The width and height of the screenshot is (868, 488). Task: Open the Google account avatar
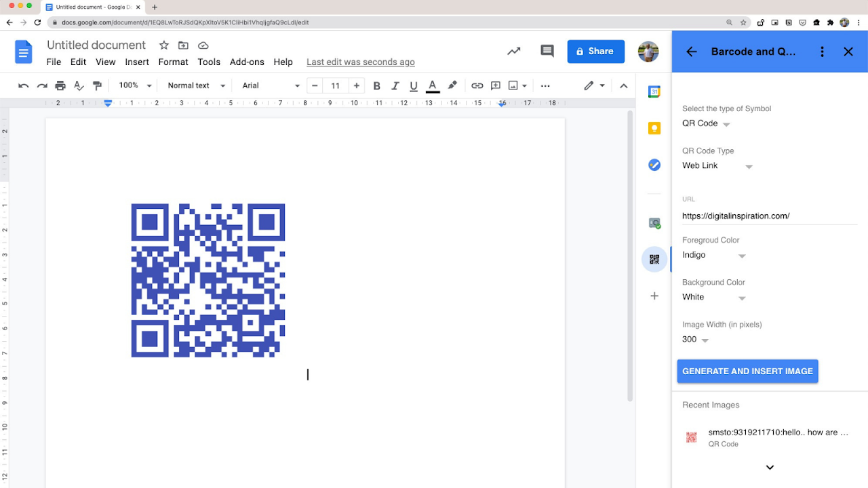[648, 52]
